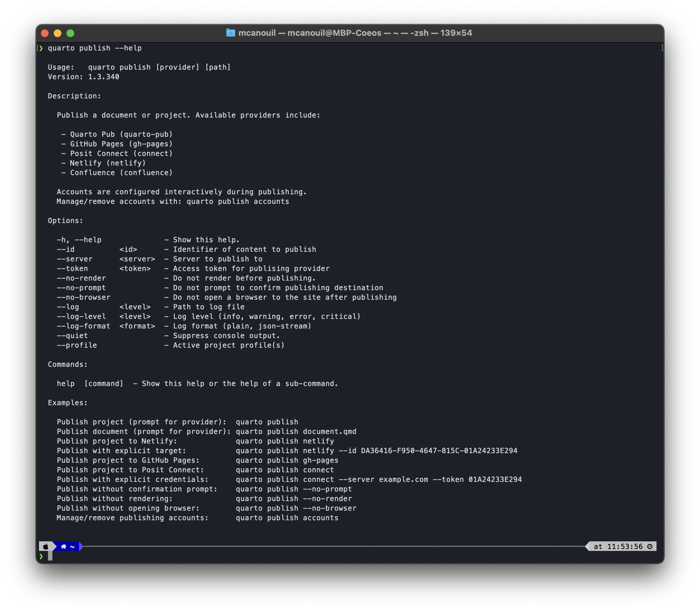Minimize the terminal with the yellow button

click(x=58, y=33)
